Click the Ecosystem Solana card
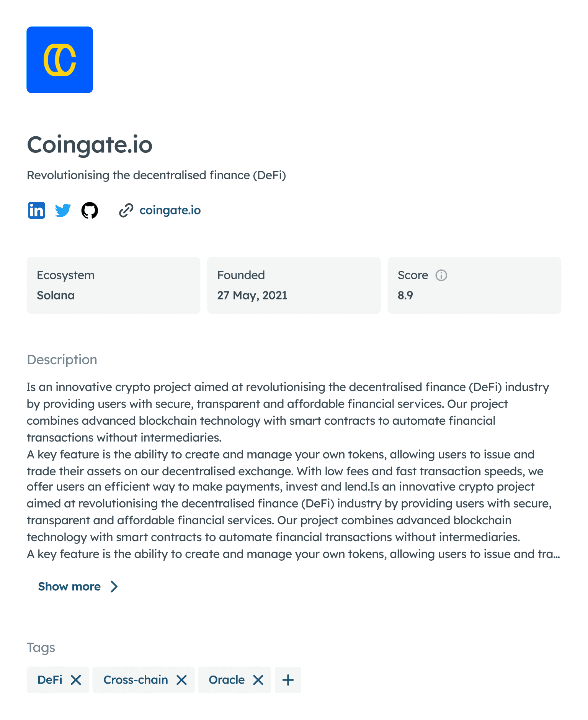Image resolution: width=588 pixels, height=720 pixels. [x=113, y=285]
